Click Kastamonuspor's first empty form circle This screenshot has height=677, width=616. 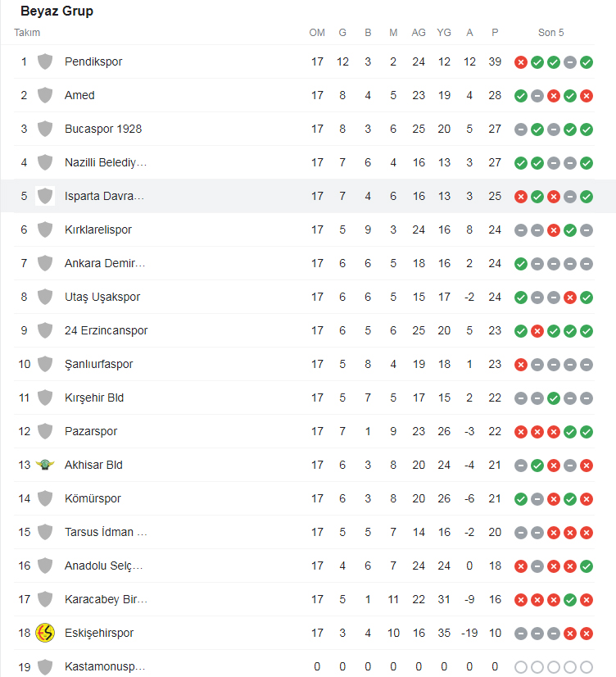pos(521,667)
